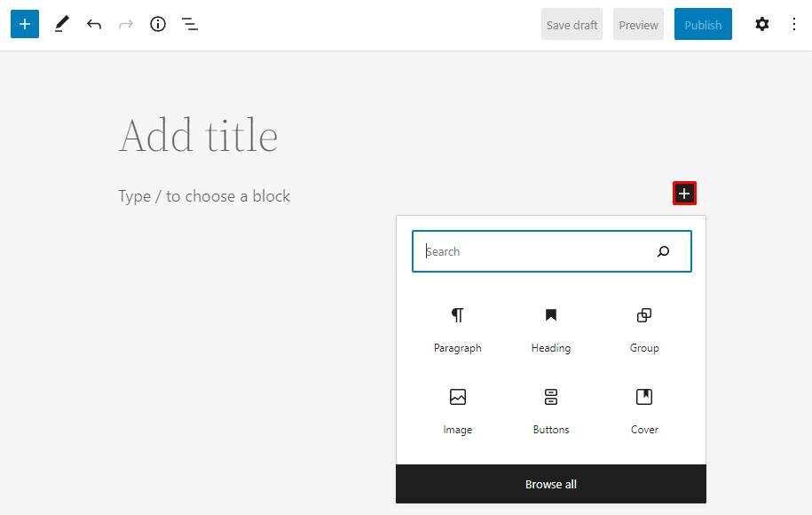Focus the block Search field
The width and height of the screenshot is (812, 515).
click(532, 252)
